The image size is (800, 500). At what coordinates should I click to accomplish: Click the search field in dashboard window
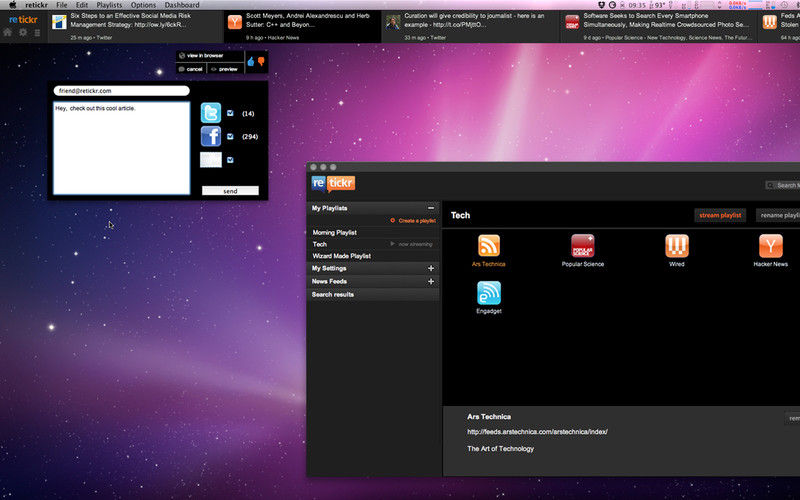pyautogui.click(x=783, y=185)
